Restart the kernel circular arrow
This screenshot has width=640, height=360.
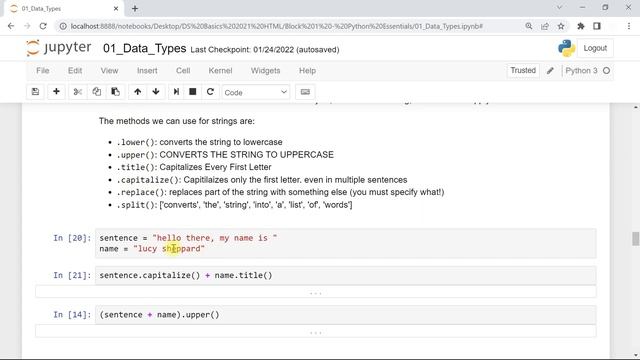click(x=210, y=92)
